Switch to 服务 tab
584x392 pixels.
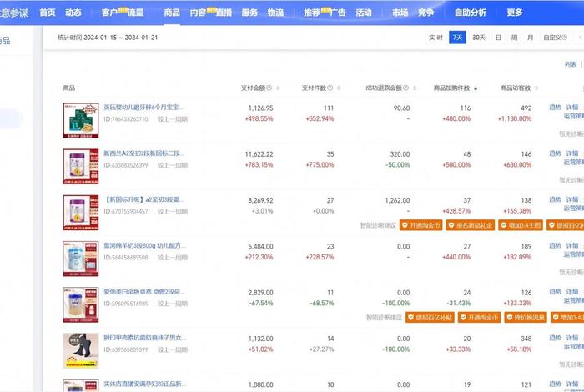(249, 13)
